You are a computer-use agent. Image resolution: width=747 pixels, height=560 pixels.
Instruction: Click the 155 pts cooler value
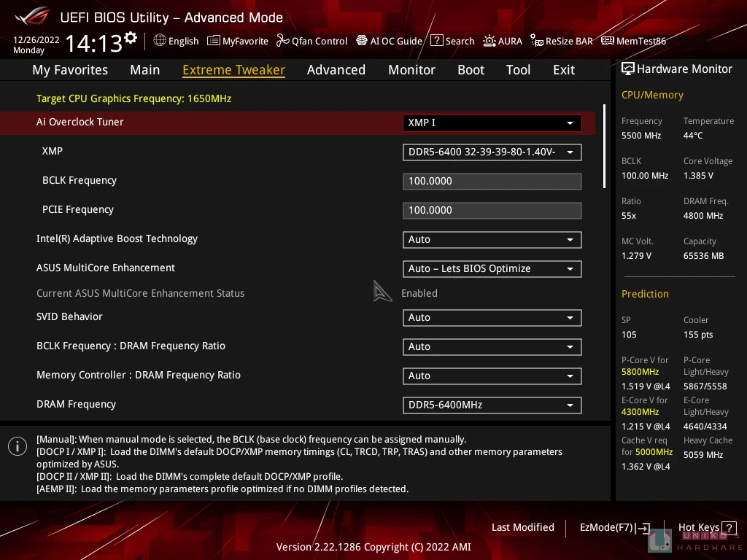click(698, 335)
